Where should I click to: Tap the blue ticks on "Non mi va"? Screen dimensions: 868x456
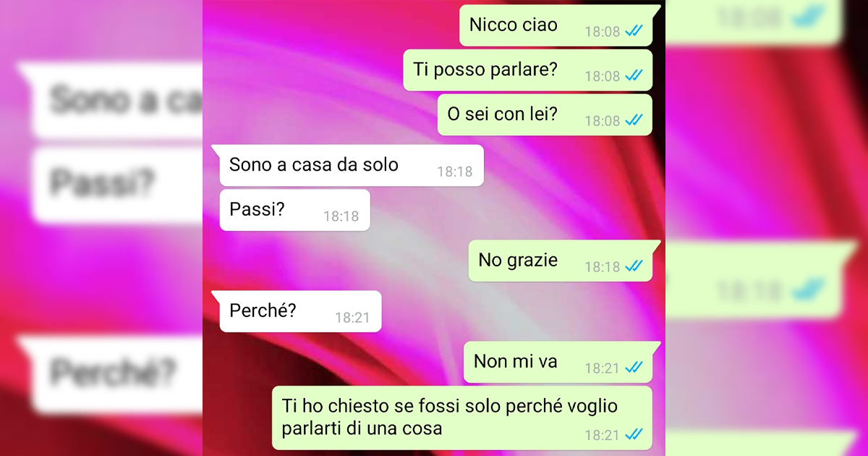[x=634, y=368]
